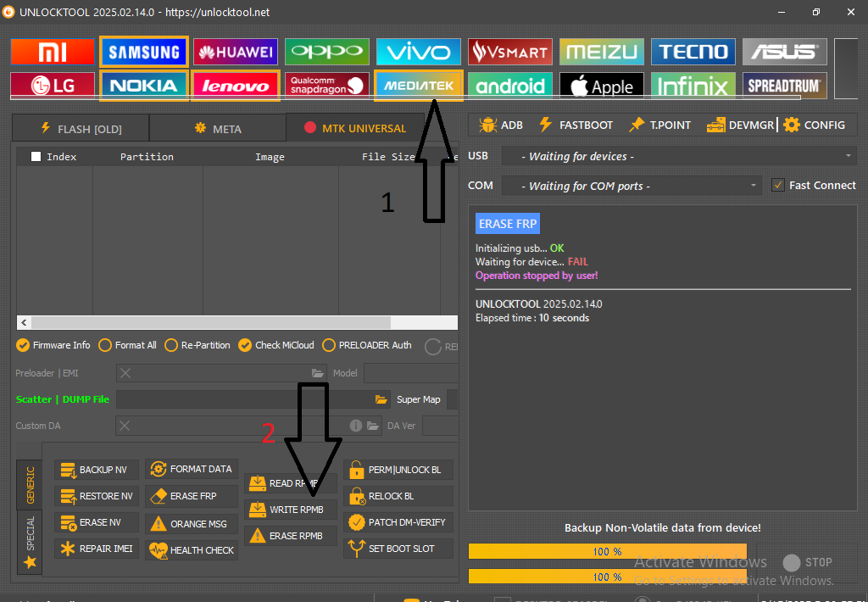This screenshot has height=602, width=868.
Task: Open the Xiaomi brand tile
Action: pyautogui.click(x=53, y=52)
